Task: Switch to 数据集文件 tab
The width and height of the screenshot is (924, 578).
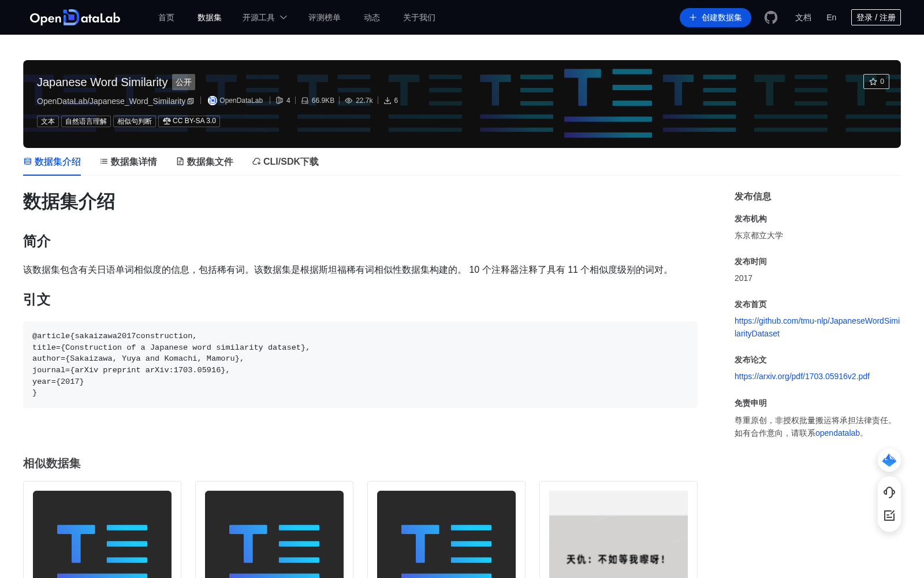Action: pos(204,162)
